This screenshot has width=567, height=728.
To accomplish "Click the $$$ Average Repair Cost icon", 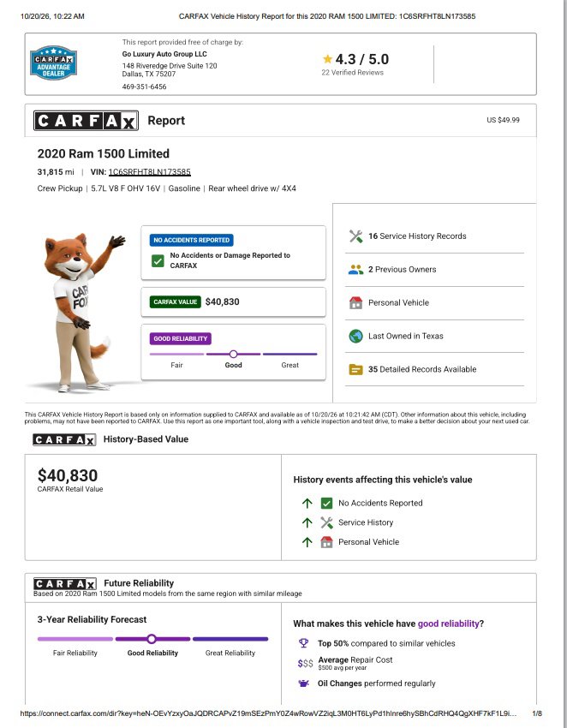I will pos(305,664).
